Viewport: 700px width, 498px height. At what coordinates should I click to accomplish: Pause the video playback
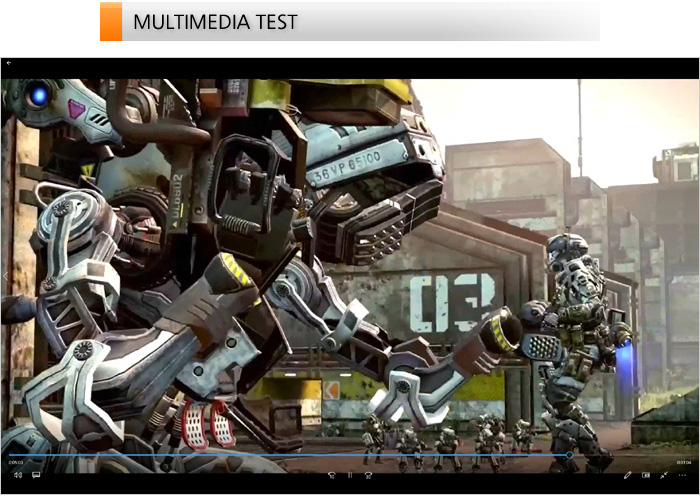coord(350,475)
